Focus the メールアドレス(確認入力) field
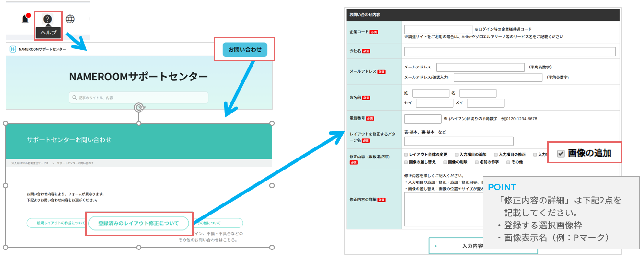Screen dimensions: 644x260 coord(498,77)
